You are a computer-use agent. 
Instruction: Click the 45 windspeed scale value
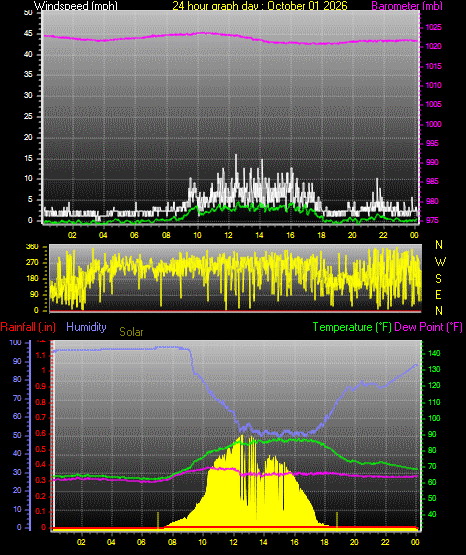[x=28, y=34]
